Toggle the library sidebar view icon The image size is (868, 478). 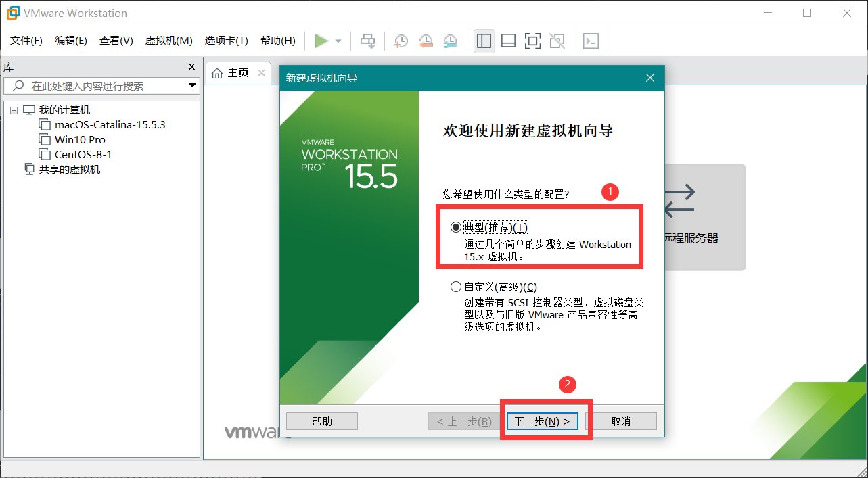pos(484,41)
